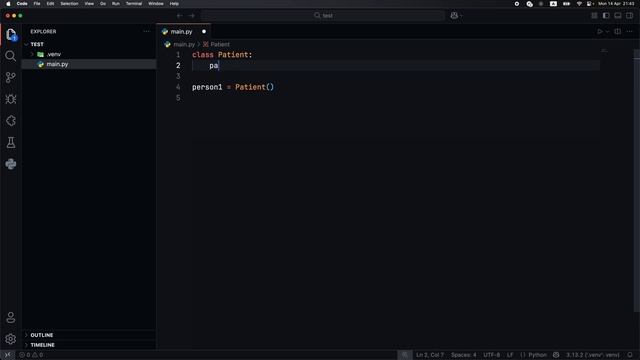Click the editor vertical scrollbar
640x360 pixels.
pyautogui.click(x=636, y=180)
